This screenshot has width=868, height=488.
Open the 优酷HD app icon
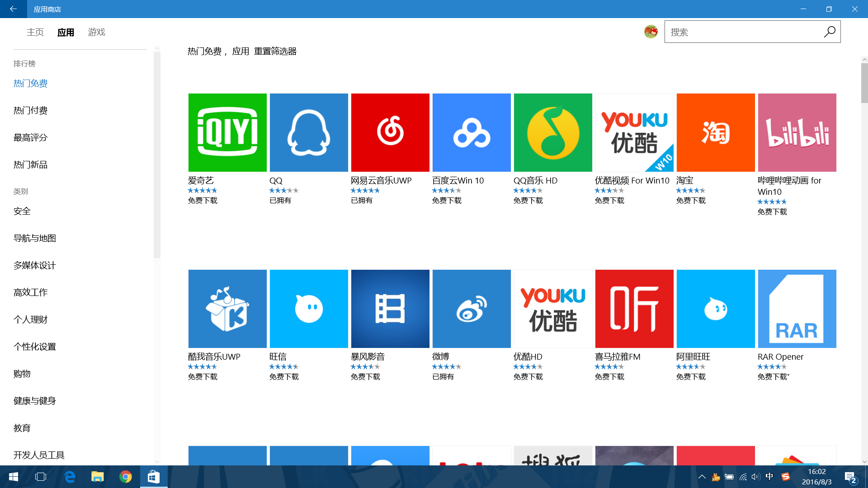[x=553, y=309]
